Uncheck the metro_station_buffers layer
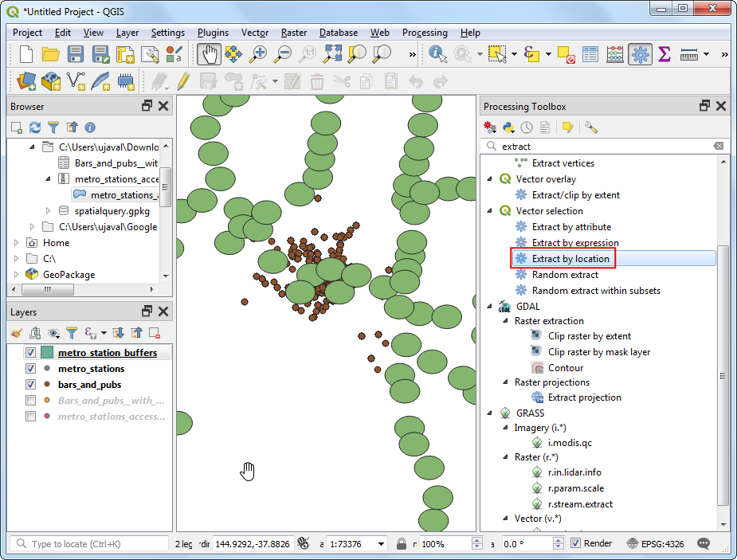Screen dimensions: 737x560 pos(31,353)
